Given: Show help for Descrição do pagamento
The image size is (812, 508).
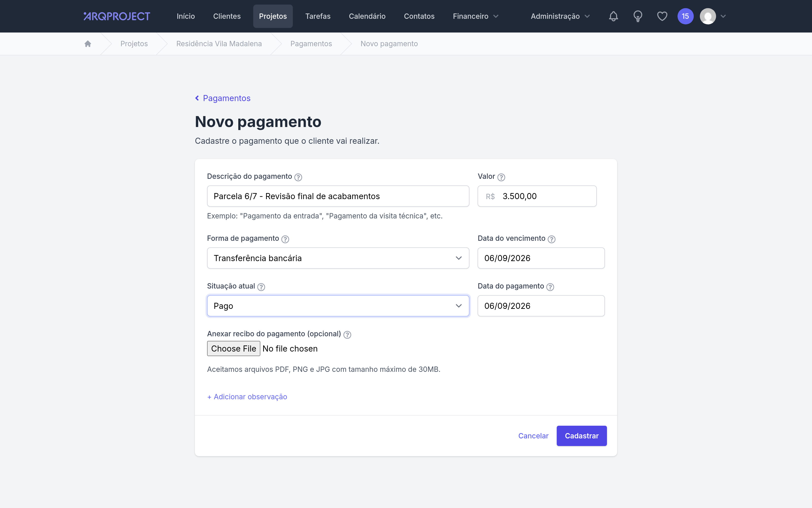Looking at the screenshot, I should 298,177.
